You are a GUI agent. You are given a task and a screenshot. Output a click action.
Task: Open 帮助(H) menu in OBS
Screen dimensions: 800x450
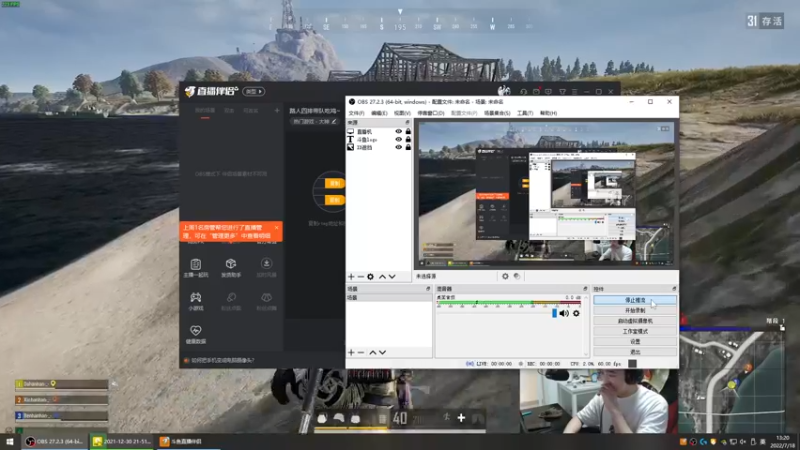[x=548, y=113]
